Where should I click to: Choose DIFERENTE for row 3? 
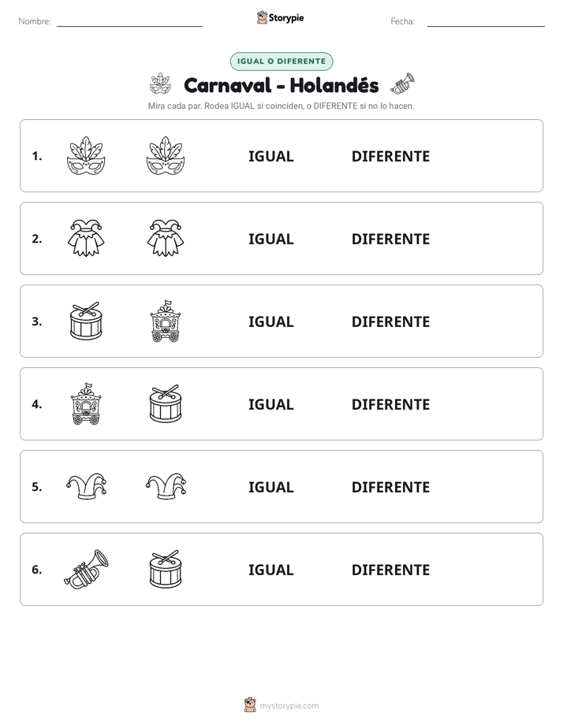click(390, 321)
